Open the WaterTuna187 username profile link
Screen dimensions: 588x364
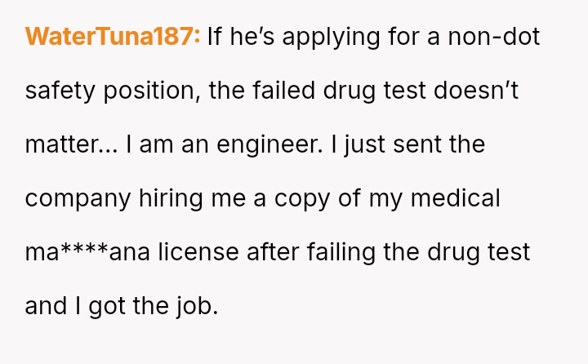click(x=113, y=37)
